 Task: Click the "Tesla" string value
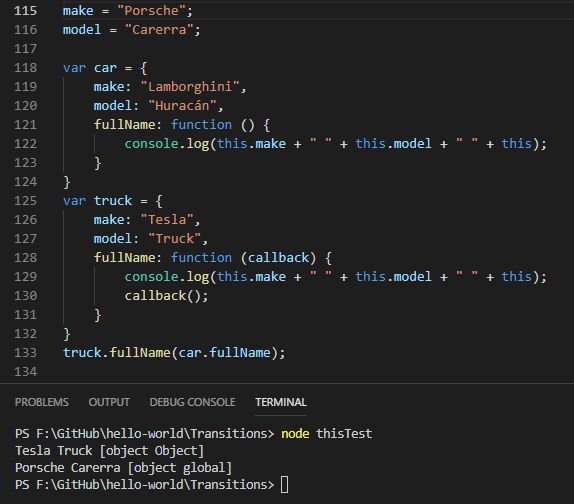[167, 220]
